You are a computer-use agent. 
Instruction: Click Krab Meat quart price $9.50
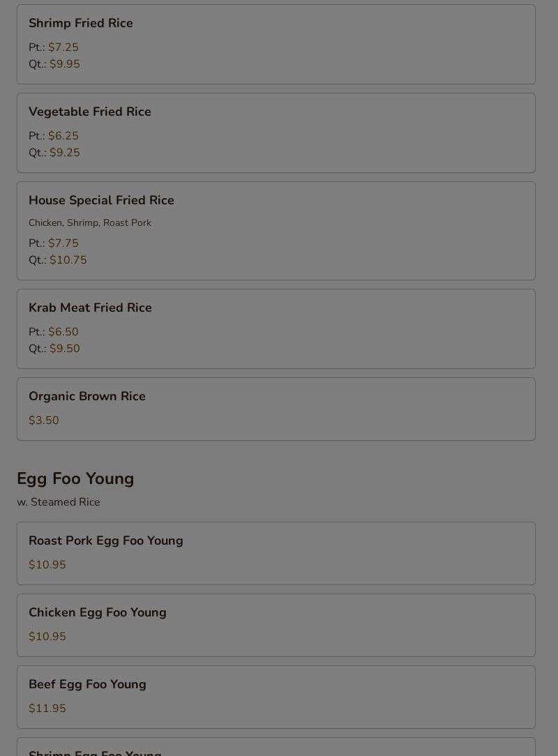(x=65, y=349)
